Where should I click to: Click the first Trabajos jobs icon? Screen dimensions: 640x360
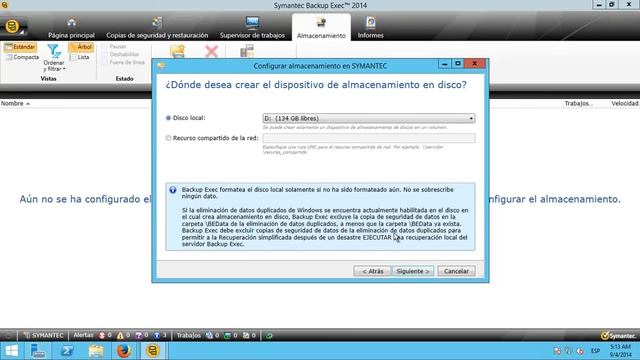pyautogui.click(x=209, y=336)
